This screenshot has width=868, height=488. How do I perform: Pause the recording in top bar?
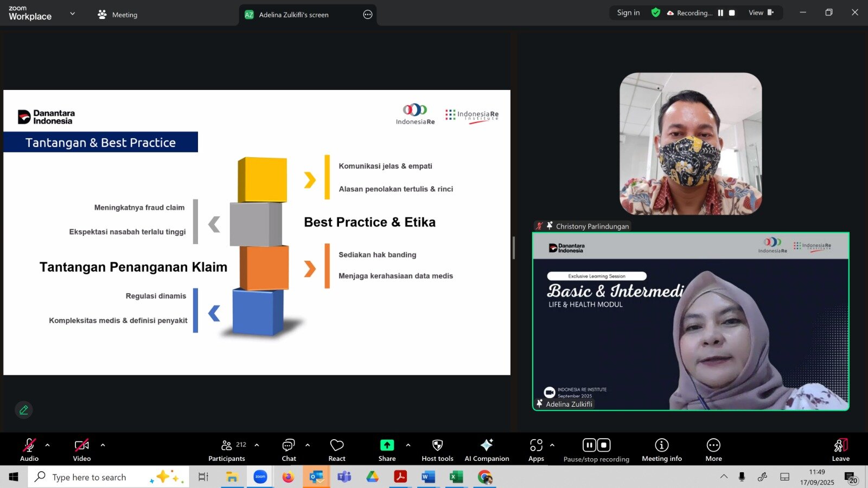(x=720, y=13)
